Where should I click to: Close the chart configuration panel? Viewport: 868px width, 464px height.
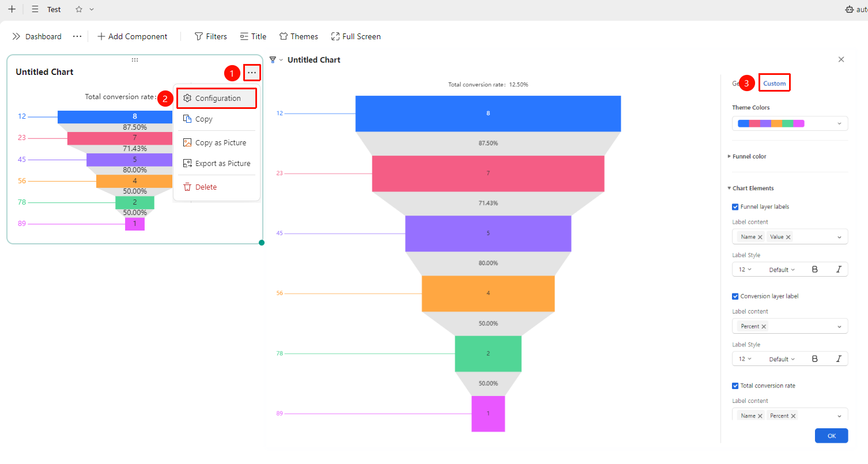pyautogui.click(x=841, y=59)
